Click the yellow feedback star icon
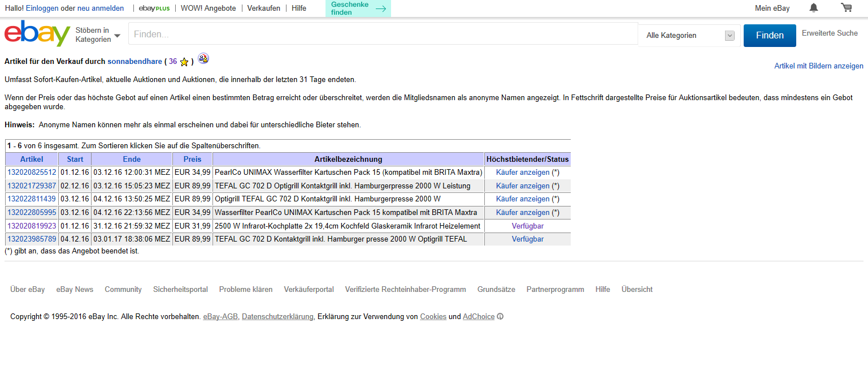Screen dimensions: 868x370 (184, 62)
